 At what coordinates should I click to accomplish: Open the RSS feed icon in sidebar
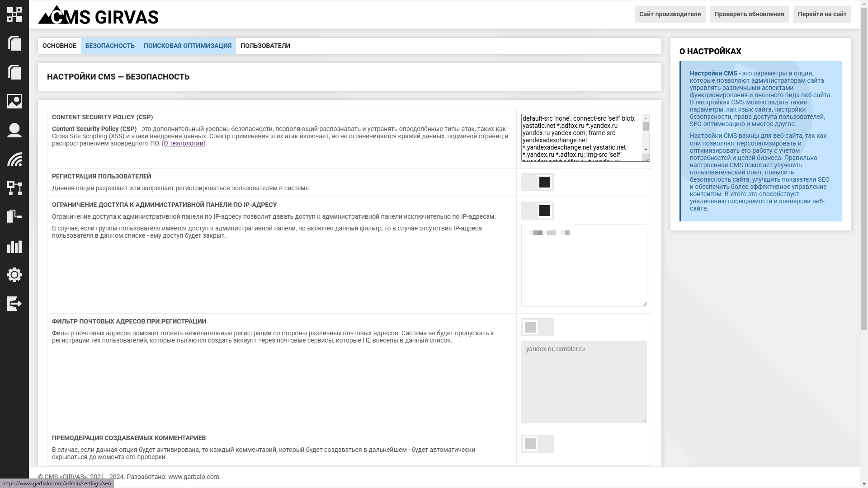tap(14, 159)
